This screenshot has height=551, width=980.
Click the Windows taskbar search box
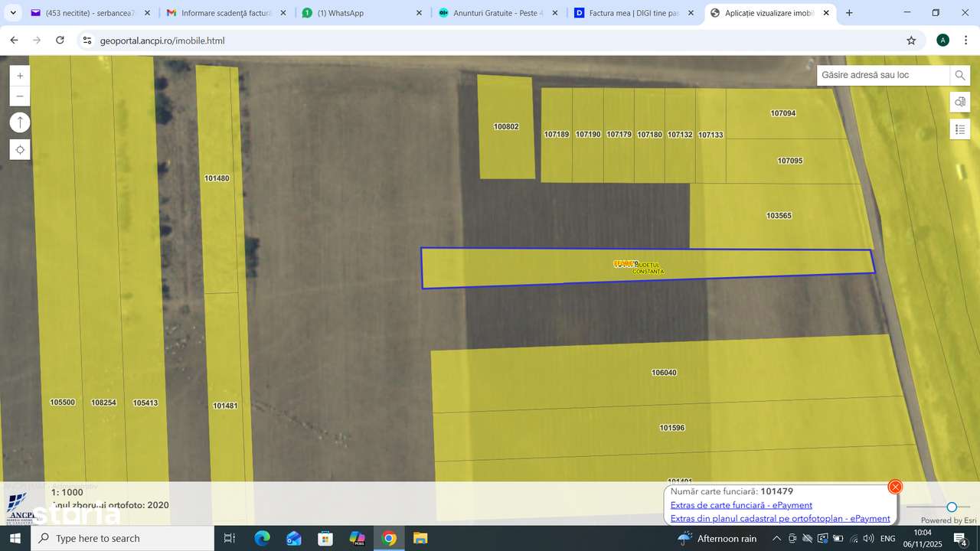click(x=122, y=539)
